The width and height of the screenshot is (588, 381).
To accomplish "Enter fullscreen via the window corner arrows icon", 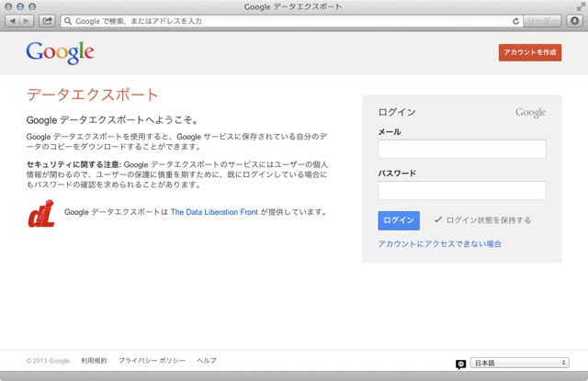I will (x=582, y=6).
